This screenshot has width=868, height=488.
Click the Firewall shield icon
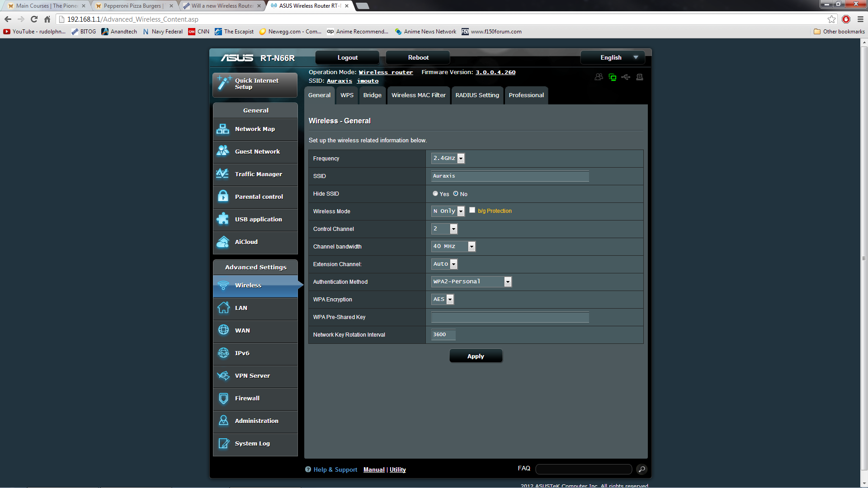[x=223, y=398]
